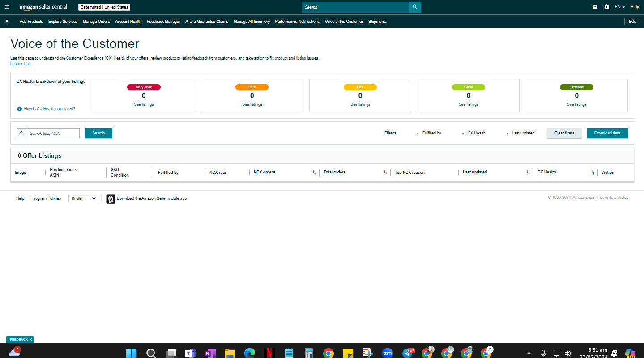
Task: Sort by Last updated arrows
Action: 528,173
